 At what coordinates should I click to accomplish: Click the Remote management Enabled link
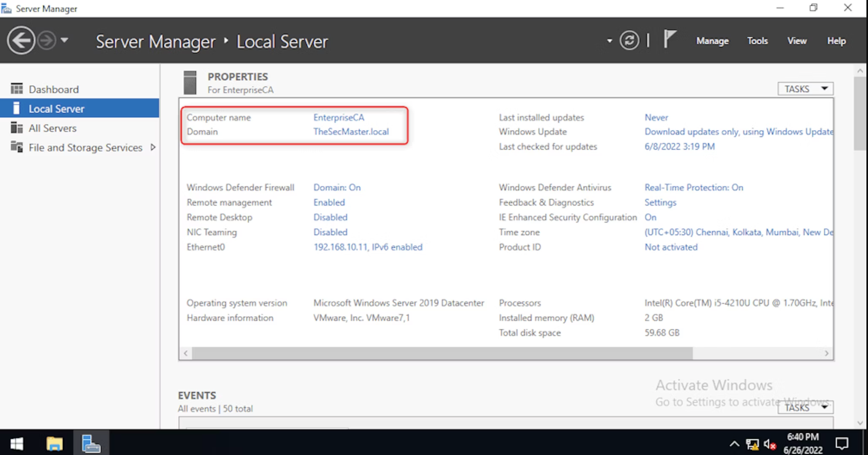click(329, 202)
